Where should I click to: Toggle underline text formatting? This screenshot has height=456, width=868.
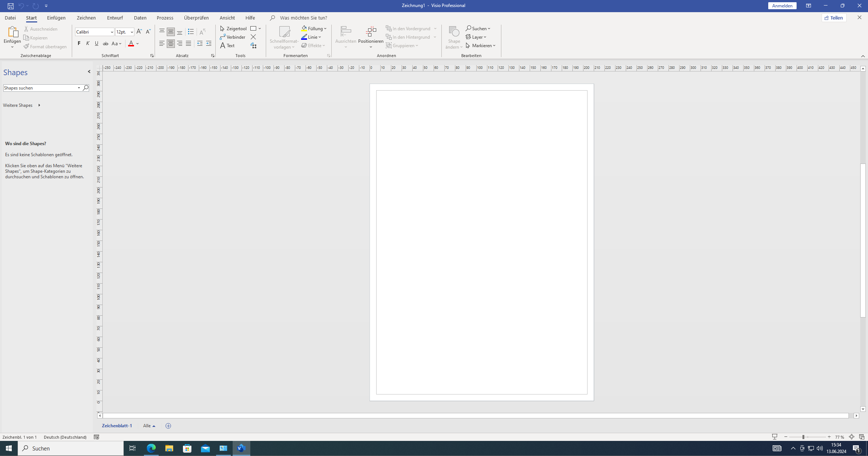click(96, 43)
